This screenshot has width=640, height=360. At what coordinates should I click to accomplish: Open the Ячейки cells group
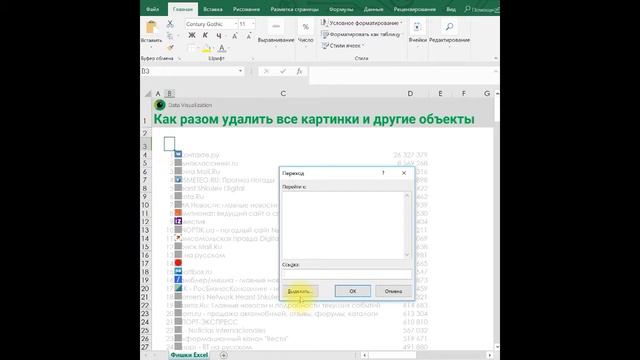(x=417, y=32)
